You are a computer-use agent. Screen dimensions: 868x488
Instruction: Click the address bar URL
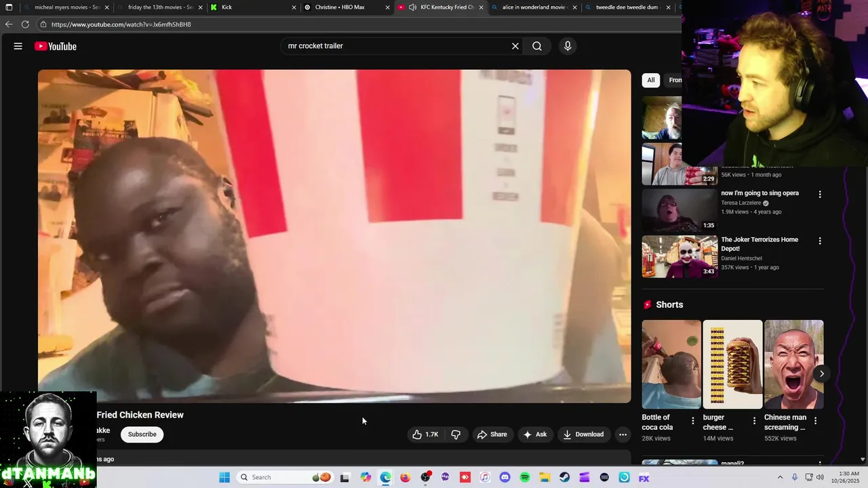pyautogui.click(x=121, y=24)
